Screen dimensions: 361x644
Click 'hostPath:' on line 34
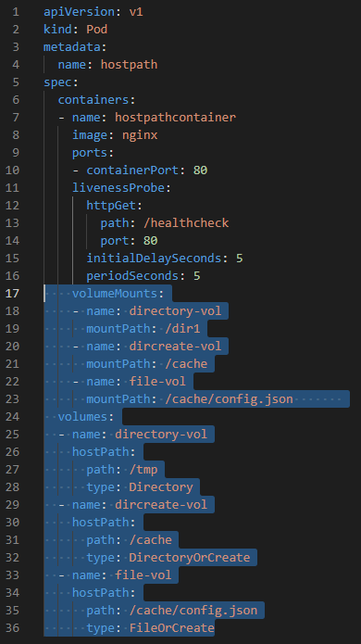pos(104,593)
